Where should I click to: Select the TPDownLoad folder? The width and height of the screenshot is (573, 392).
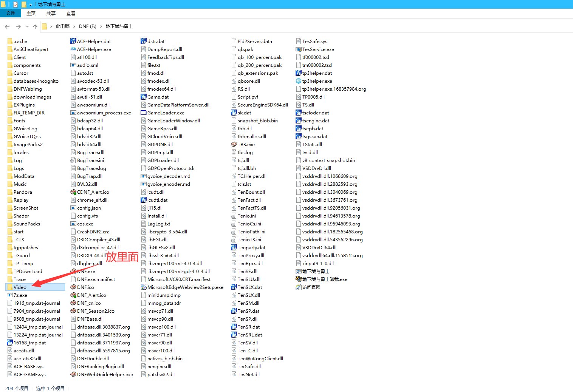pyautogui.click(x=25, y=271)
